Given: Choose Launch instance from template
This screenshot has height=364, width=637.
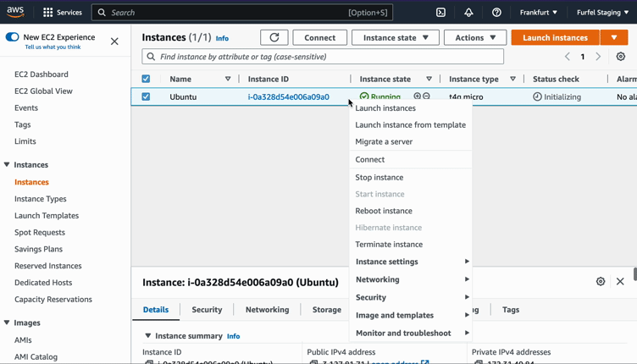Looking at the screenshot, I should pyautogui.click(x=410, y=125).
